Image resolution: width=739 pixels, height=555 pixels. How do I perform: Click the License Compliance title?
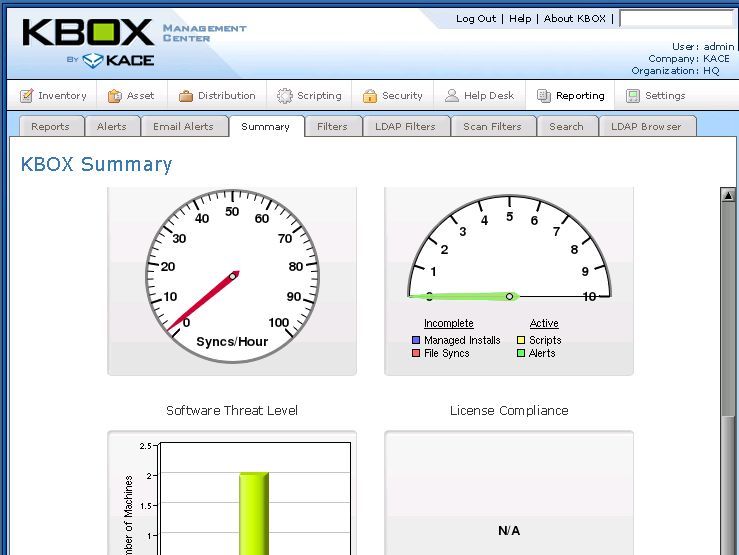pyautogui.click(x=509, y=411)
